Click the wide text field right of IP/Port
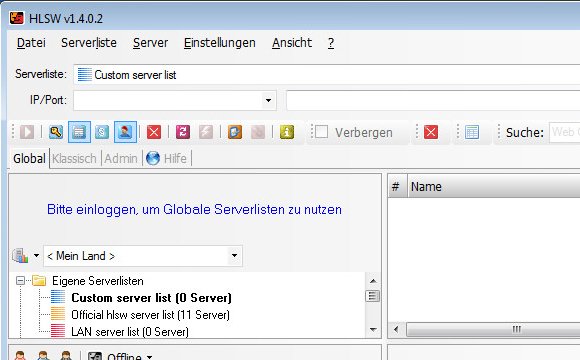The height and width of the screenshot is (360, 580). pyautogui.click(x=433, y=100)
